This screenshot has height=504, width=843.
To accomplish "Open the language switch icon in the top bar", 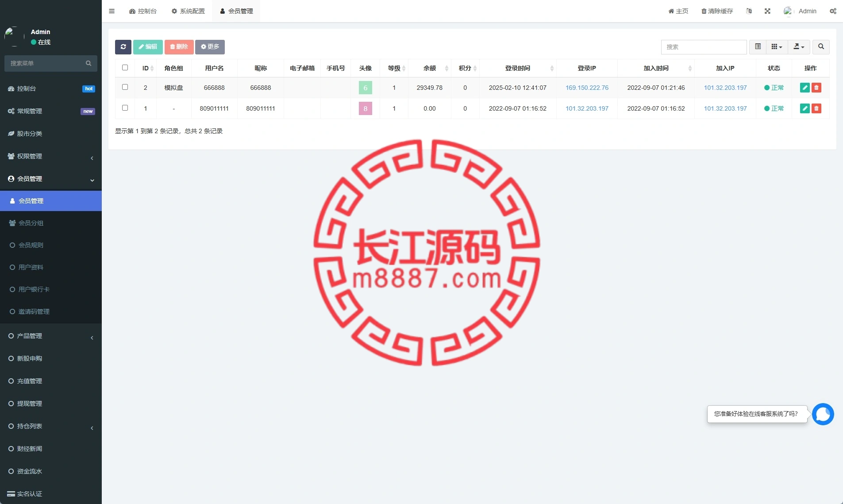I will pos(749,11).
